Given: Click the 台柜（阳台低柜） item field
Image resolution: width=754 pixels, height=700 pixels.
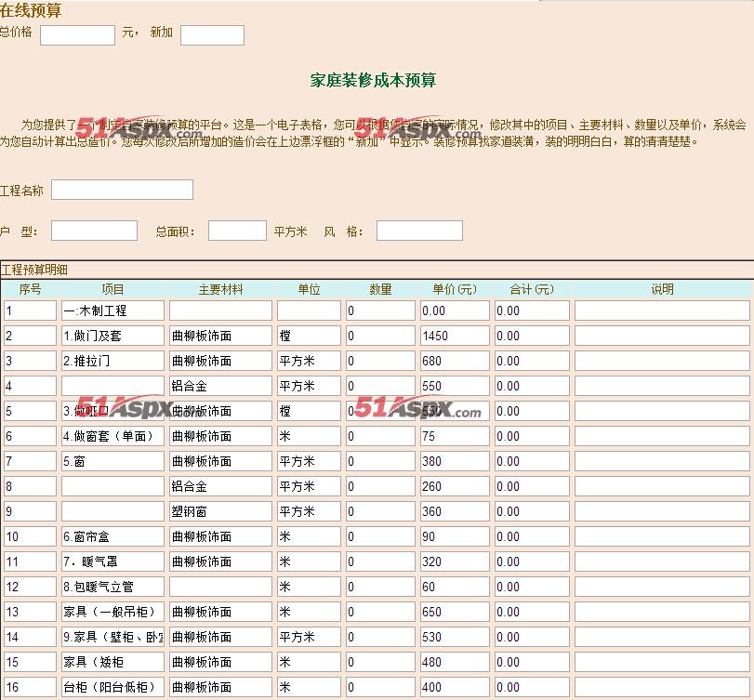Looking at the screenshot, I should (112, 687).
